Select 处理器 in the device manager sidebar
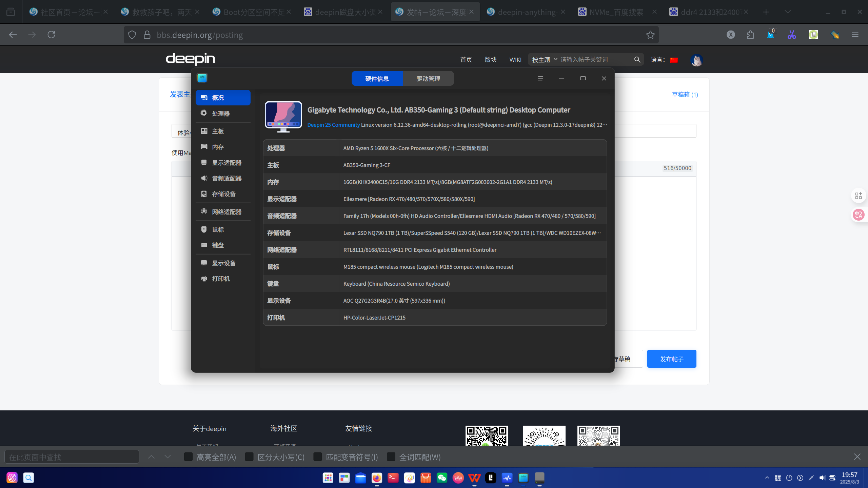Screen dimensions: 868x488 point(223,114)
